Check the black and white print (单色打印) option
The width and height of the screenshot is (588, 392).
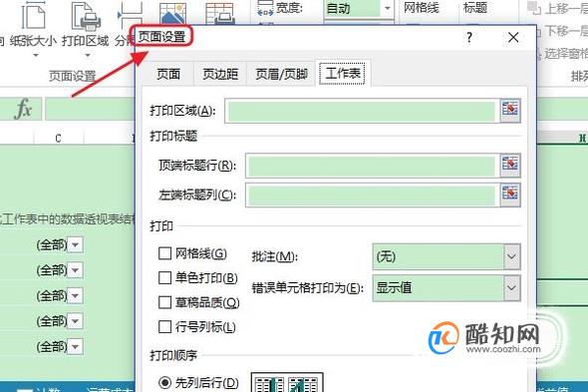[x=165, y=278]
